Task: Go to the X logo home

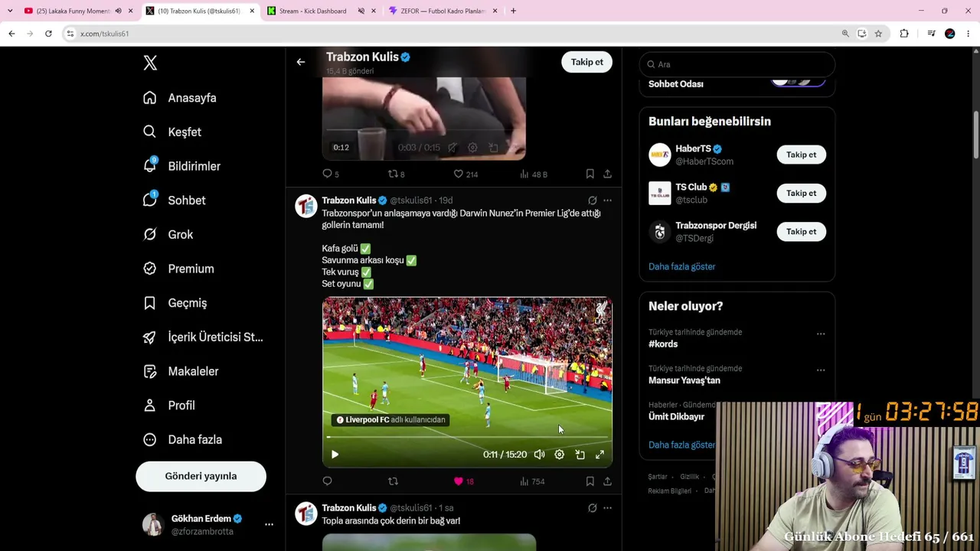Action: click(x=150, y=63)
